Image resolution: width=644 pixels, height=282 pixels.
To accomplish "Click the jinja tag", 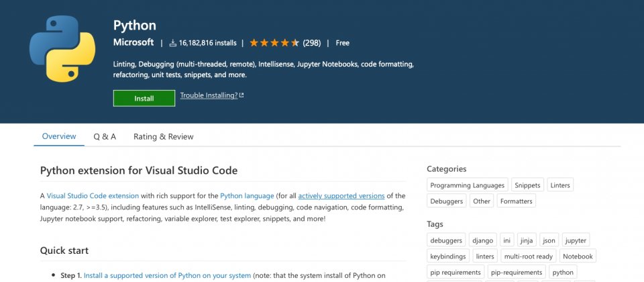I will click(527, 240).
